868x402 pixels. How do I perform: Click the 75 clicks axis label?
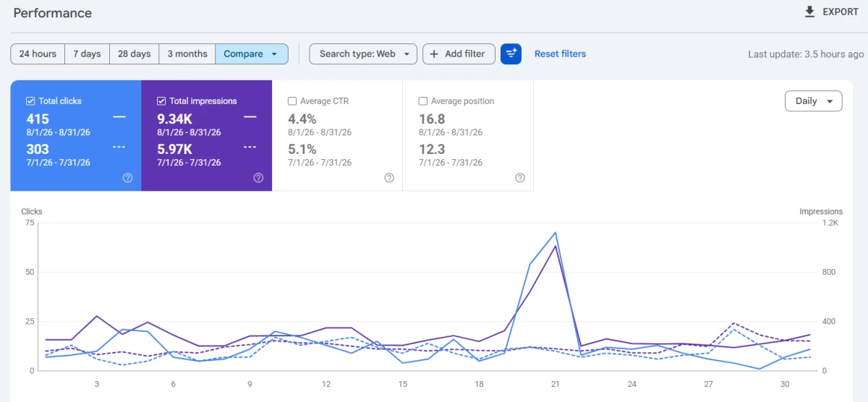(x=30, y=223)
